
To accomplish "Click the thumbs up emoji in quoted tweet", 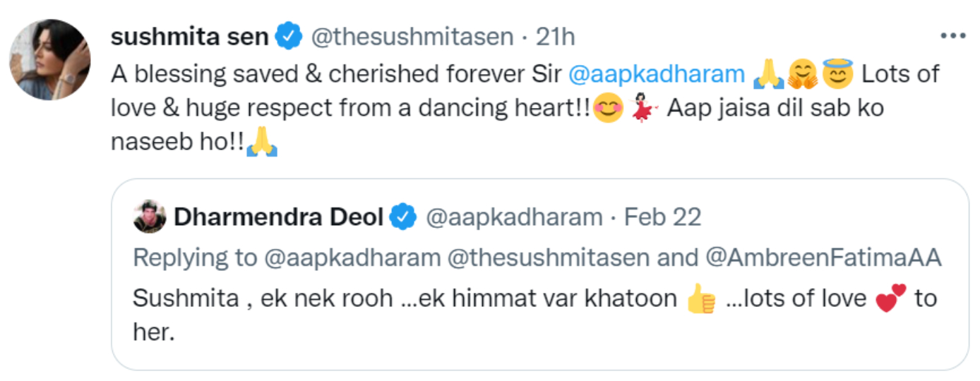I will point(700,300).
